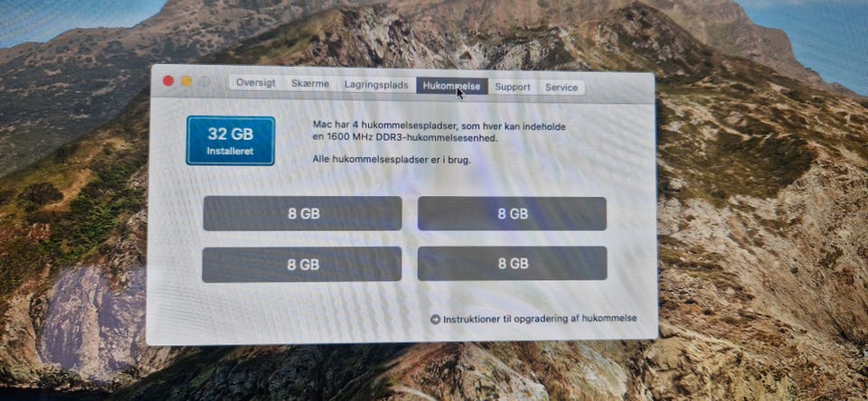
Task: Click the highlighted Hukommelse tab
Action: click(452, 86)
